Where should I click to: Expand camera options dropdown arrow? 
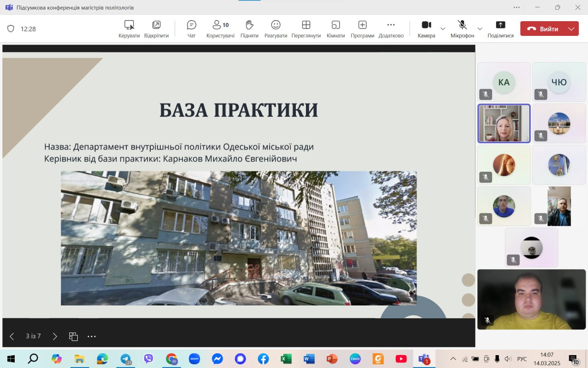(443, 29)
